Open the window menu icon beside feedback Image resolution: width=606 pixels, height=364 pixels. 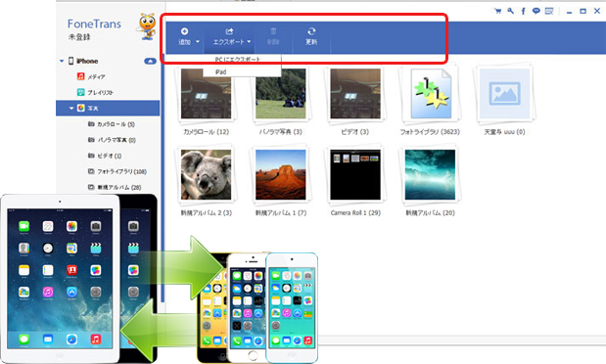tap(549, 11)
